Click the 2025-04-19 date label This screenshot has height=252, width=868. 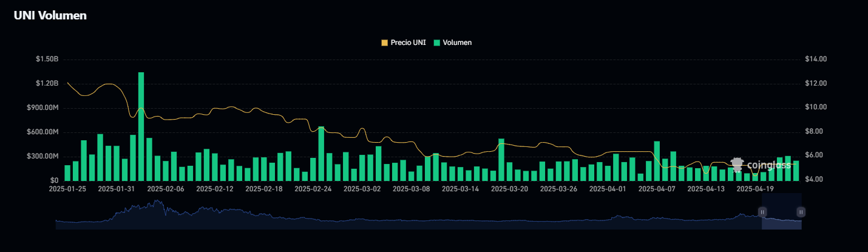tap(755, 189)
